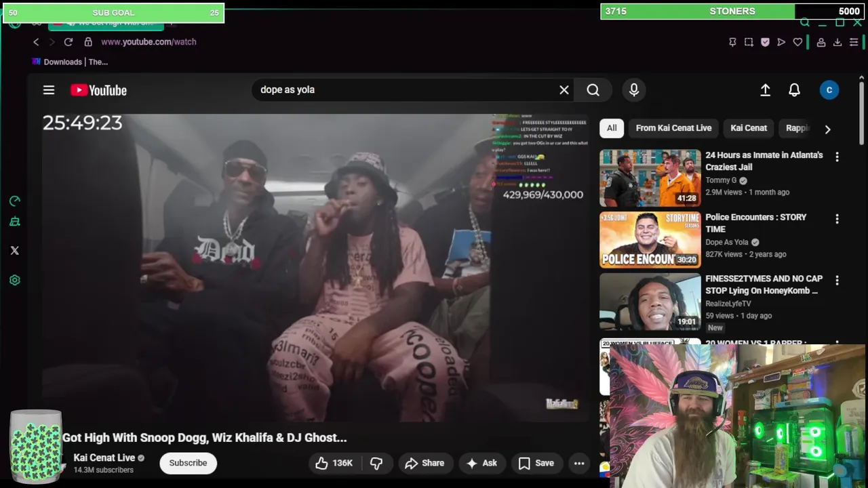Open "24 Hours as Inmate in Atlanta's Craziest Jail" title
The height and width of the screenshot is (488, 868).
point(764,161)
